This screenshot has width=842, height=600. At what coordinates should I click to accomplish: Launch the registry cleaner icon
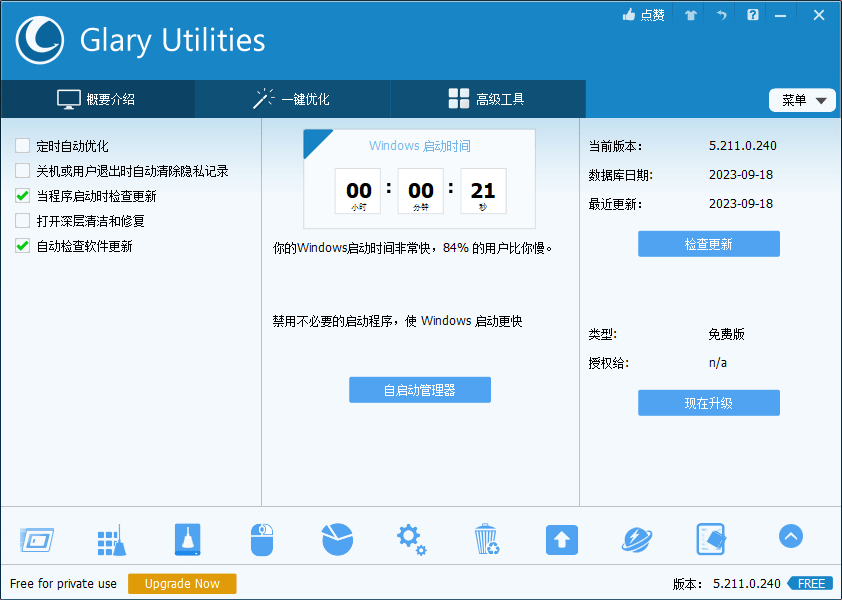click(x=187, y=538)
